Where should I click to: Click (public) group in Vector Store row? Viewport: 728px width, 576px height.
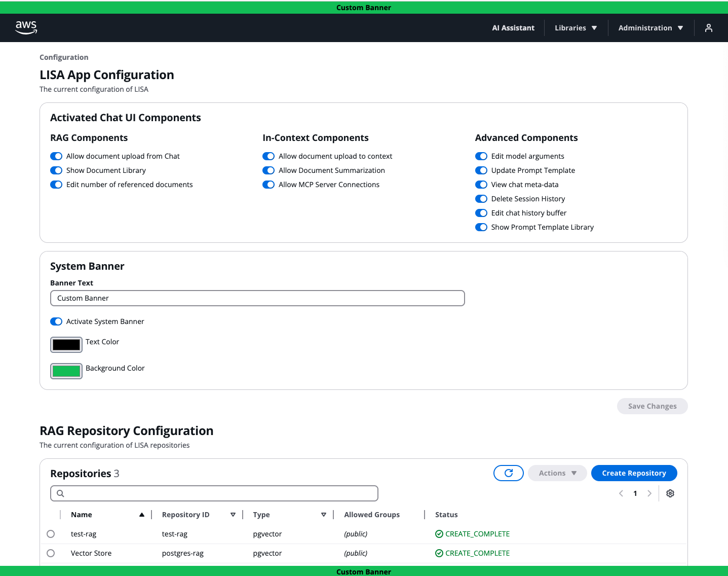click(x=356, y=553)
